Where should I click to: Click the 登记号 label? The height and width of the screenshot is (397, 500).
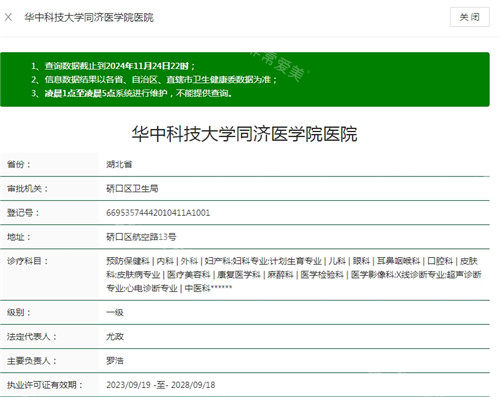point(23,213)
